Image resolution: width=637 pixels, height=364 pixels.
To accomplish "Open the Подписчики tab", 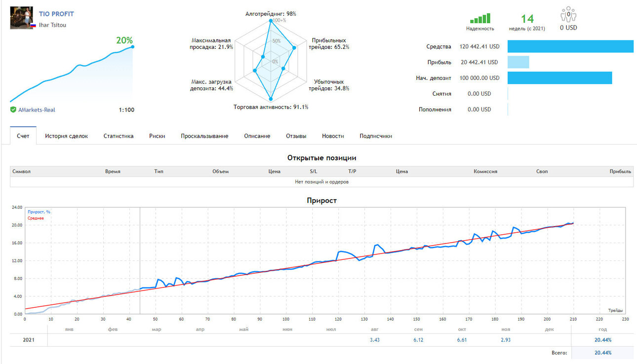I will click(376, 136).
